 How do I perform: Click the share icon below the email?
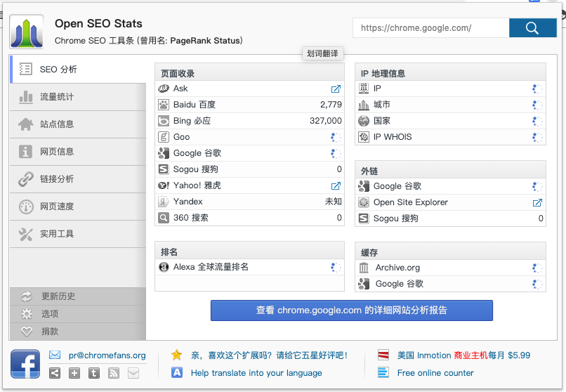(x=55, y=373)
